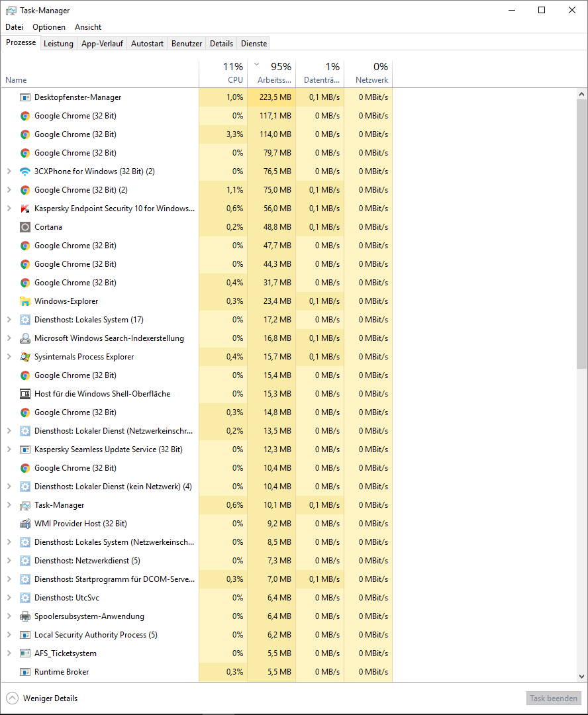Click the Kaspersky Seamless Update Service icon
The image size is (588, 715).
(x=25, y=450)
